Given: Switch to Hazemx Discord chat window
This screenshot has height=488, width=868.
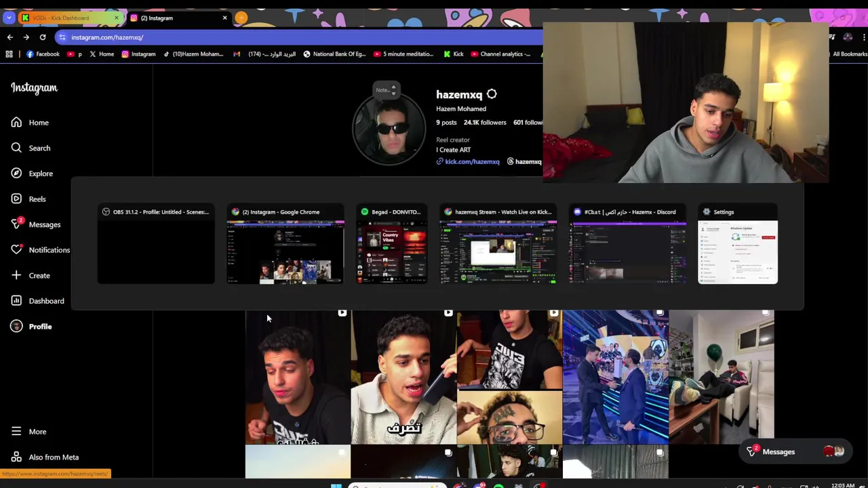Looking at the screenshot, I should [x=627, y=244].
